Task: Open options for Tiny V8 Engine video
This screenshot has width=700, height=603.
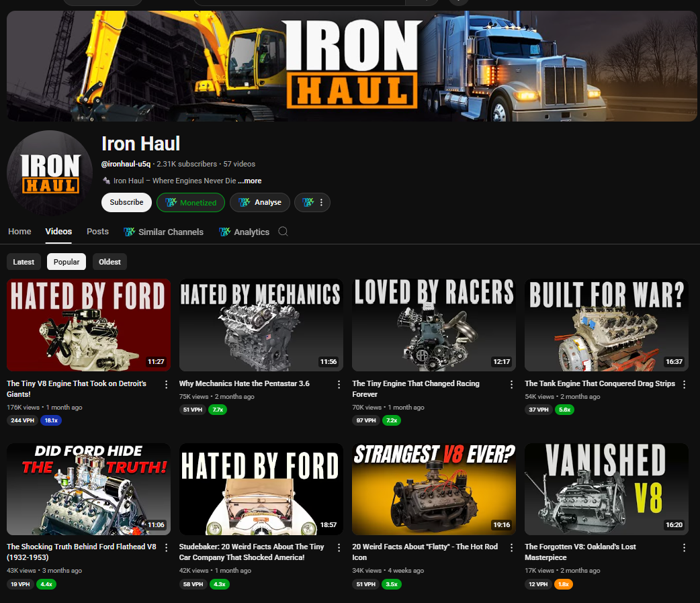Action: (167, 384)
